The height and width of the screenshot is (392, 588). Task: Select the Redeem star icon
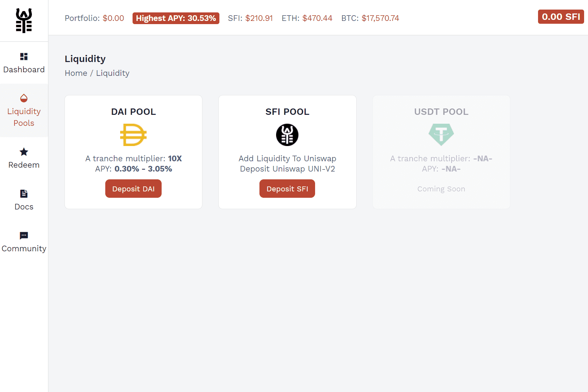point(24,152)
